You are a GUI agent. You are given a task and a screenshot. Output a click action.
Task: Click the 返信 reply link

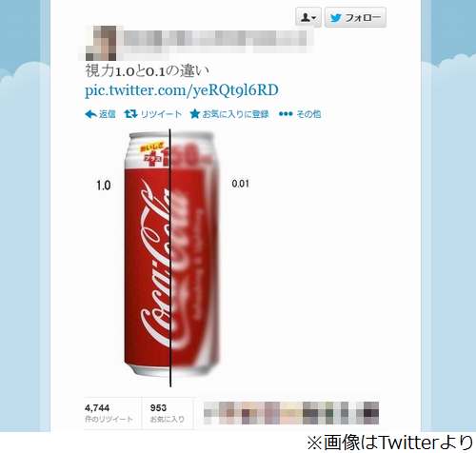[108, 114]
